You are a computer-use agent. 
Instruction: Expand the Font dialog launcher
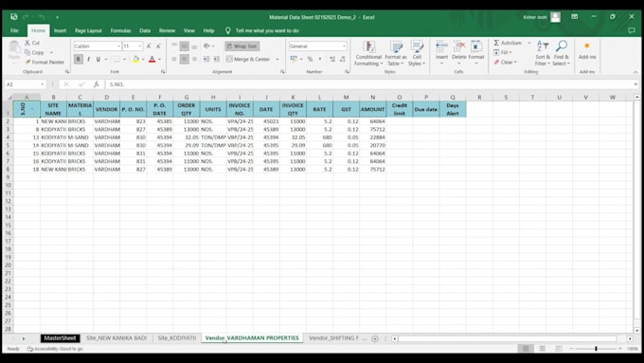tap(163, 72)
